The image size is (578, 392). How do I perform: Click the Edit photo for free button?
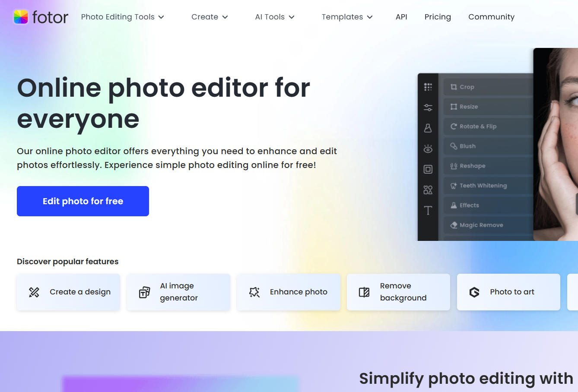click(x=83, y=201)
